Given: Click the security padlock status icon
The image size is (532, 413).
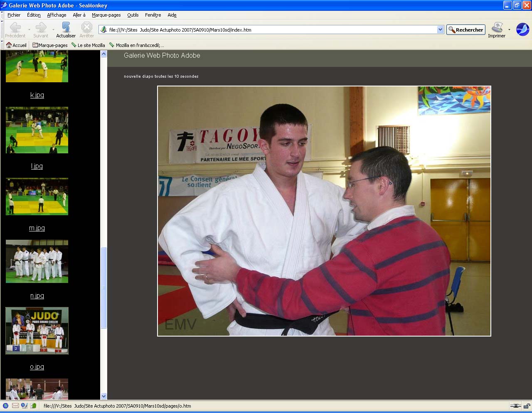Looking at the screenshot, I should tap(527, 406).
